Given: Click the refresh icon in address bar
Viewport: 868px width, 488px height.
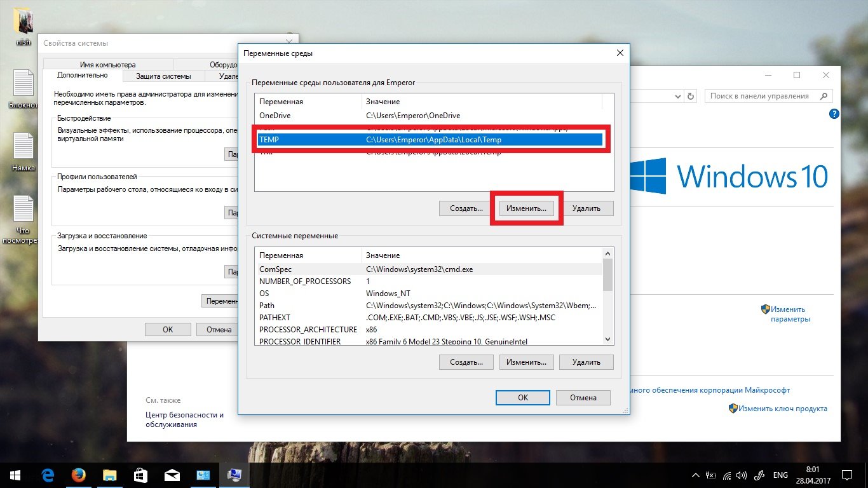Looking at the screenshot, I should pyautogui.click(x=691, y=96).
